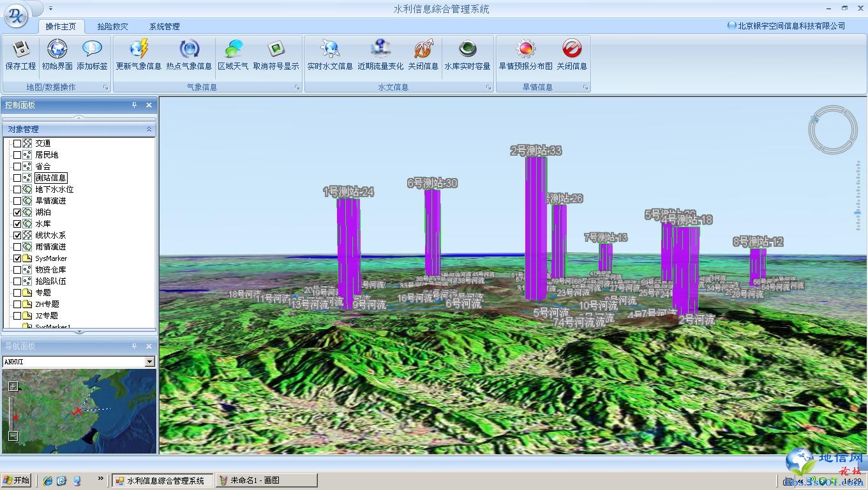Expand the 气象信息 group dialog launcher
The image size is (868, 490).
tap(297, 87)
